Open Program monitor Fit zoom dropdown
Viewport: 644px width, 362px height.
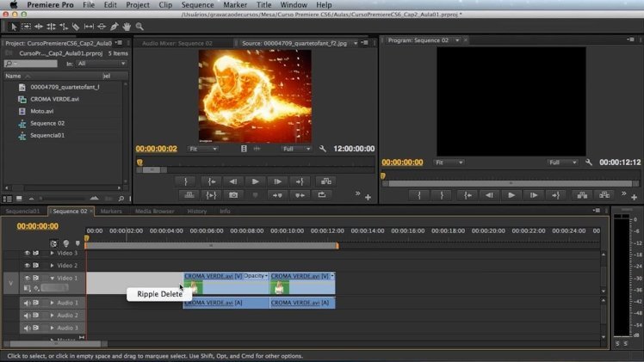click(x=449, y=163)
